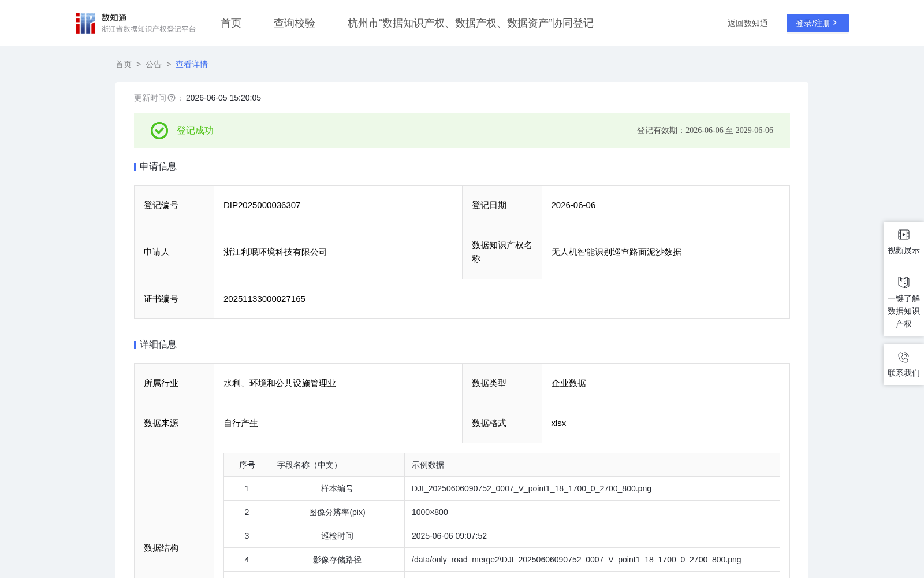
Task: Click the /data/only_road_merge2 path value
Action: coord(576,560)
